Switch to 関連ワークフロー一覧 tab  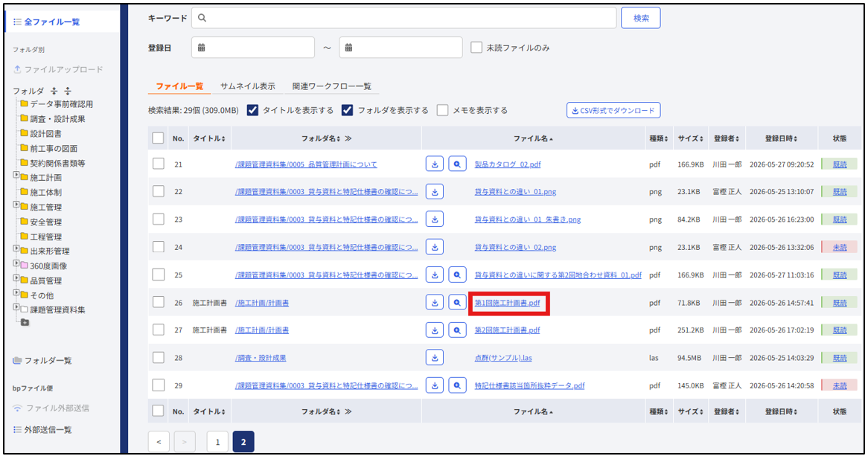331,86
